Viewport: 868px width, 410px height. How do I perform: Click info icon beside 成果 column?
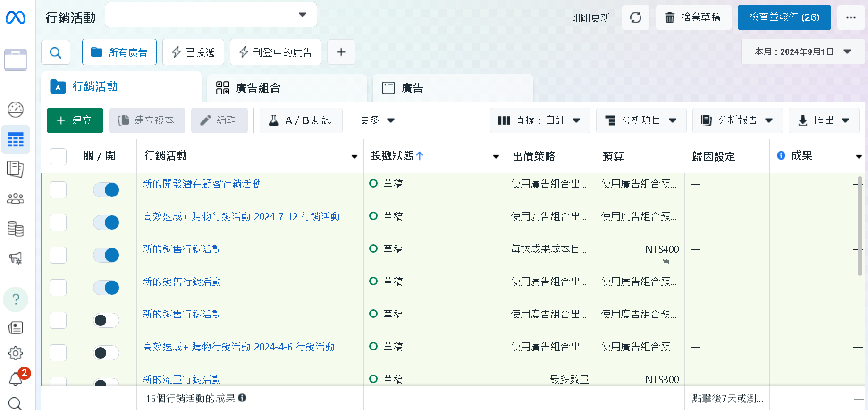781,155
